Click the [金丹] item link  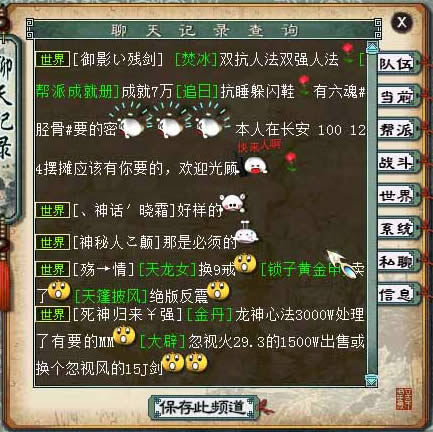(209, 315)
